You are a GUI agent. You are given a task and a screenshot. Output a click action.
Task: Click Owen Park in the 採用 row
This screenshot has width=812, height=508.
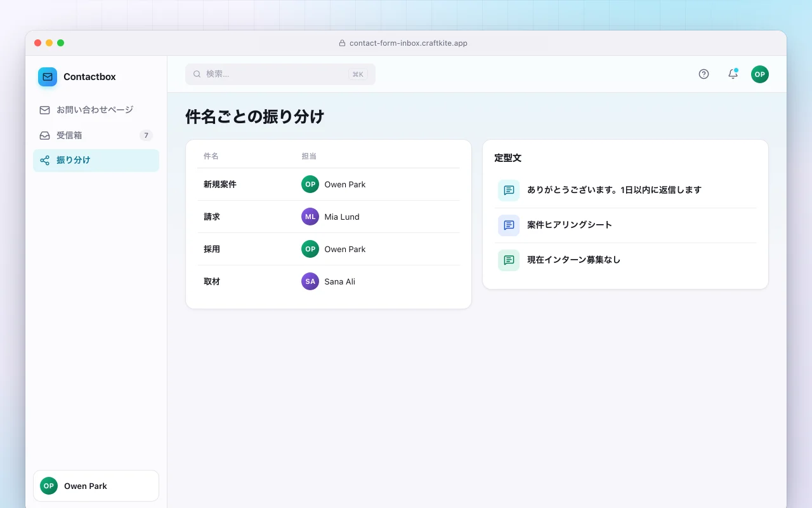pos(345,249)
